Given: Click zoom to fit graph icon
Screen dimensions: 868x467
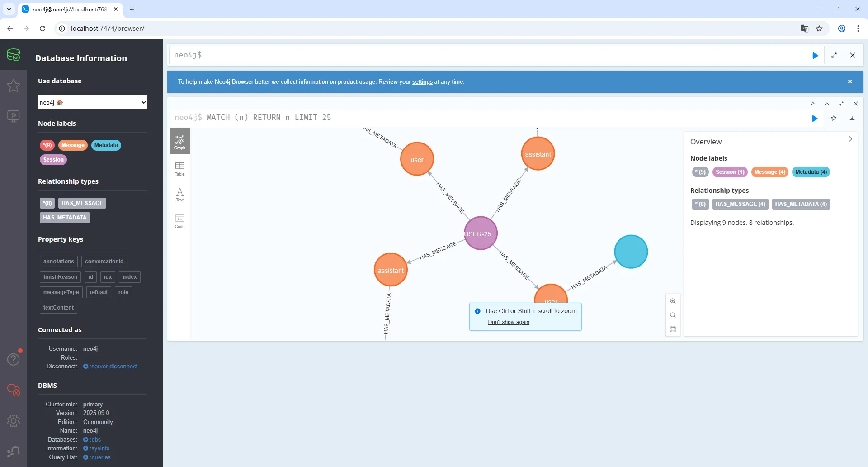Looking at the screenshot, I should [x=673, y=329].
